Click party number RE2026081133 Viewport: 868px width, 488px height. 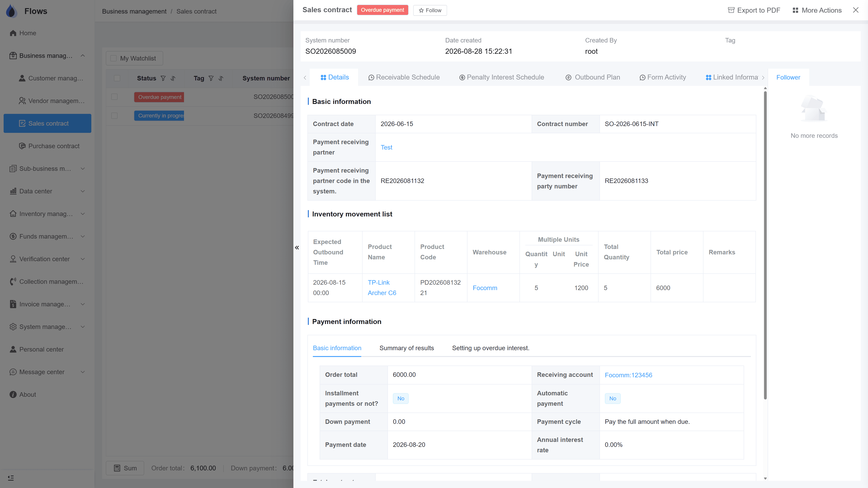pos(626,181)
